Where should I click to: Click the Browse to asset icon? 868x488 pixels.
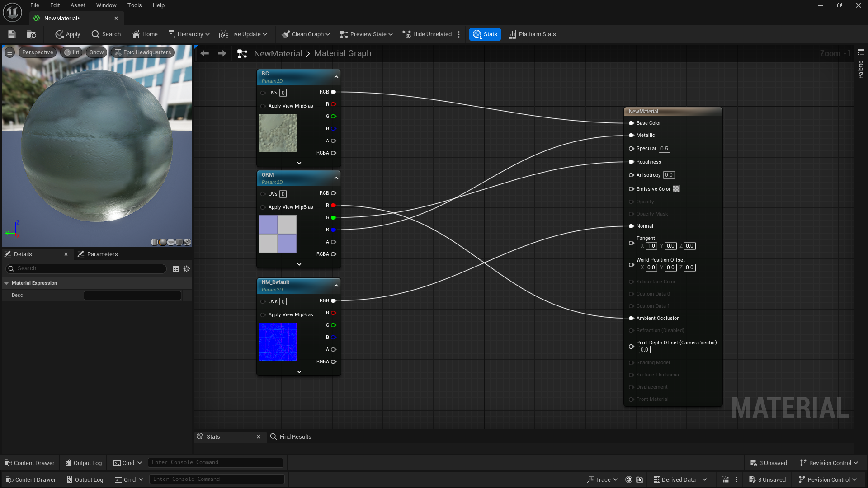coord(31,34)
